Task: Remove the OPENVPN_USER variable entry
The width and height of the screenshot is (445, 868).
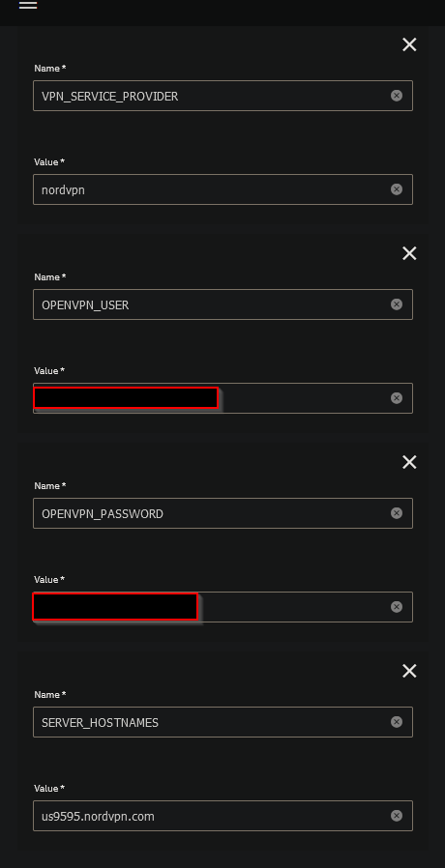Action: point(409,253)
